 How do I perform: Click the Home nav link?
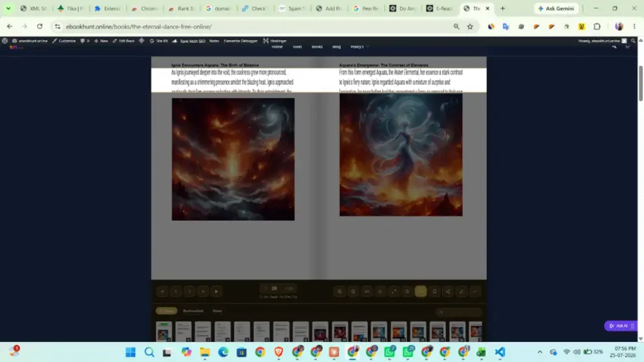pos(277,47)
